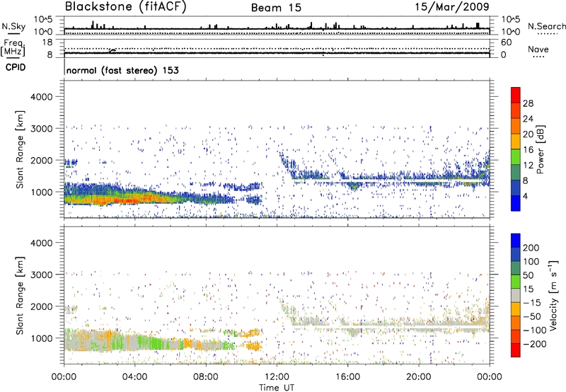This screenshot has height=392, width=566.
Task: Select the "normal (fast stereo) 153" text
Action: 122,70
